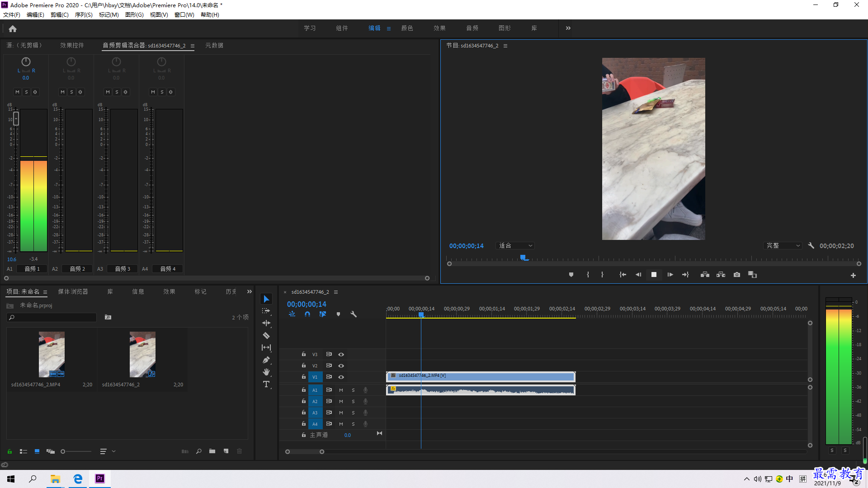The height and width of the screenshot is (488, 868).
Task: Select the Type tool
Action: (x=266, y=385)
